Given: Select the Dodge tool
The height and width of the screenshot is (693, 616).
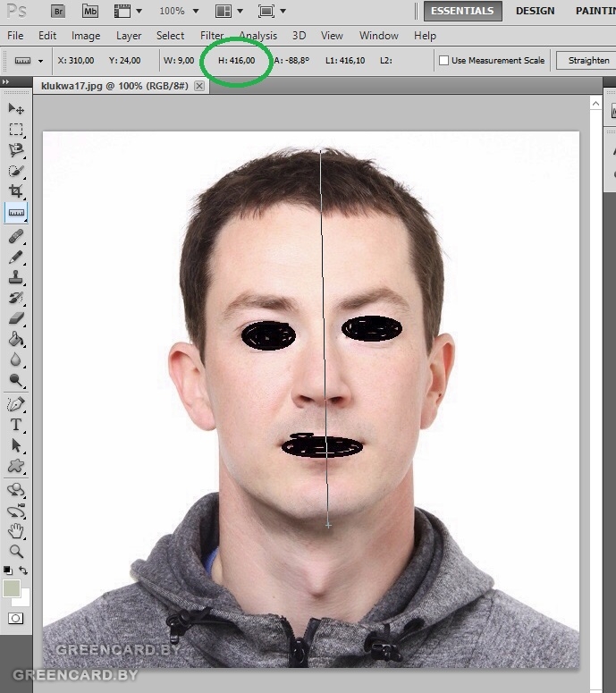Looking at the screenshot, I should click(x=16, y=380).
